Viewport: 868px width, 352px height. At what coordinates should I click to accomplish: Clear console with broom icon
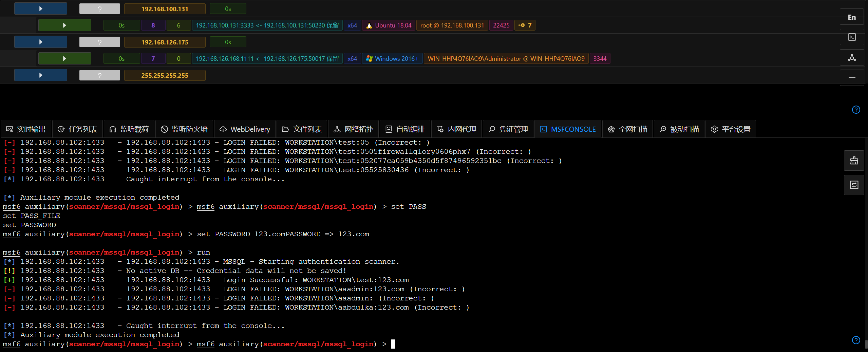pyautogui.click(x=854, y=161)
